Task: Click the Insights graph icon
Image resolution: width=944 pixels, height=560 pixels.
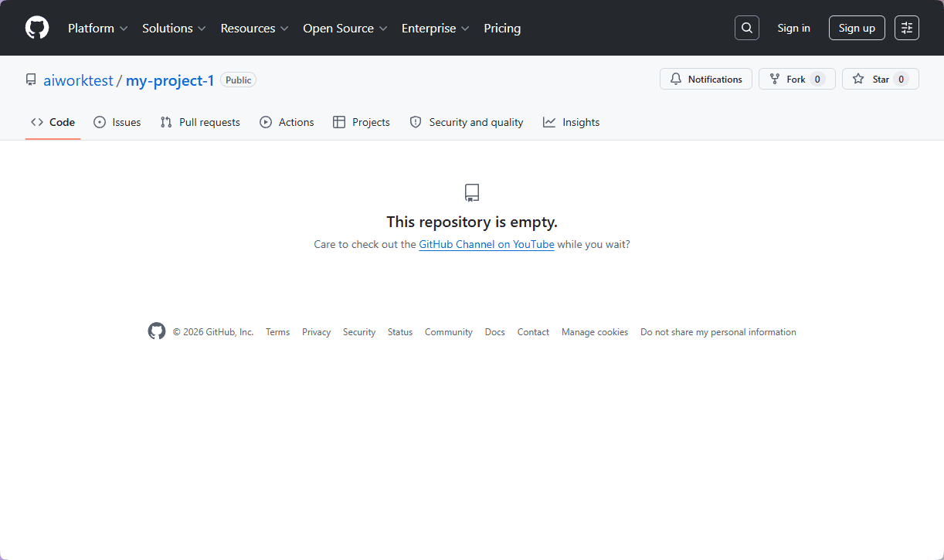Action: coord(549,122)
